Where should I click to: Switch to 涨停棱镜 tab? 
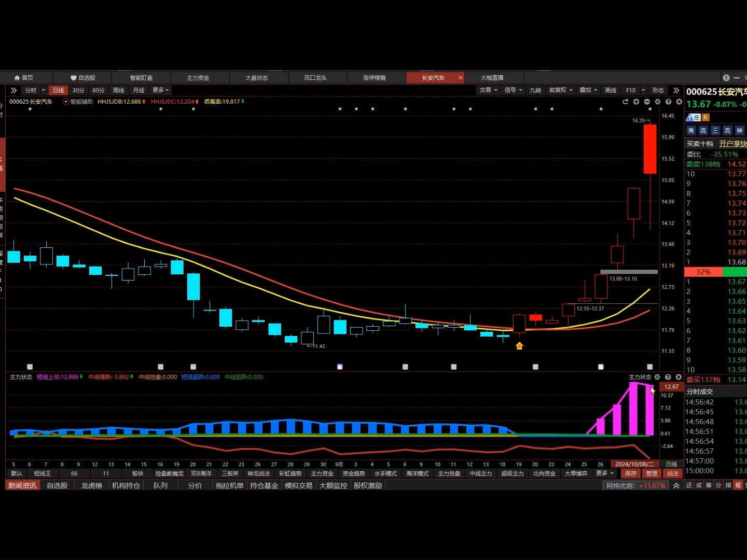[x=374, y=78]
